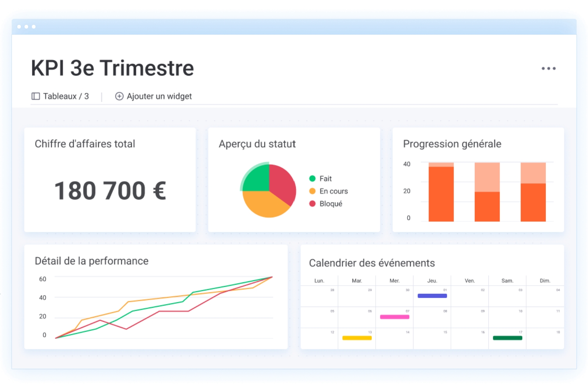Open the yellow event on Tuesday 13
The height and width of the screenshot is (392, 588).
click(357, 338)
